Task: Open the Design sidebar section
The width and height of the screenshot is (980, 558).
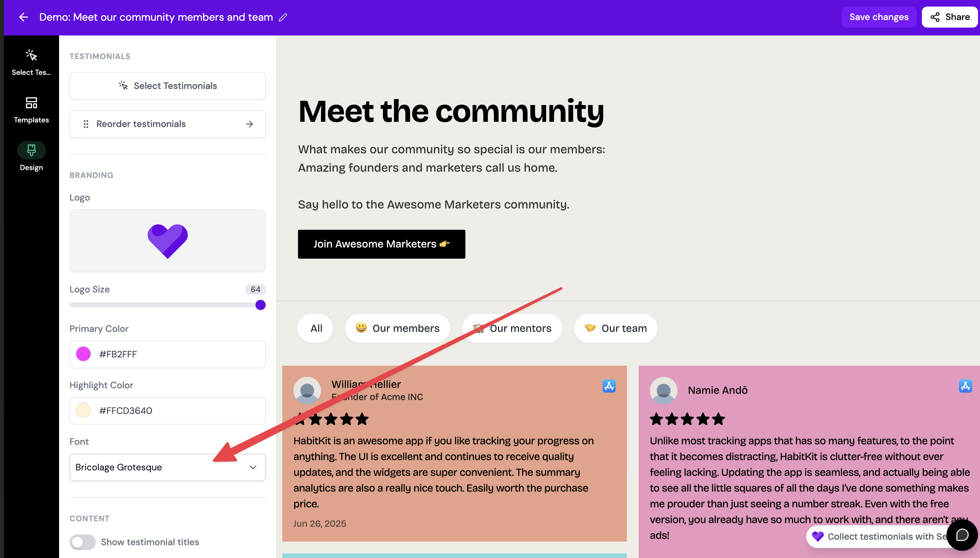Action: (31, 157)
